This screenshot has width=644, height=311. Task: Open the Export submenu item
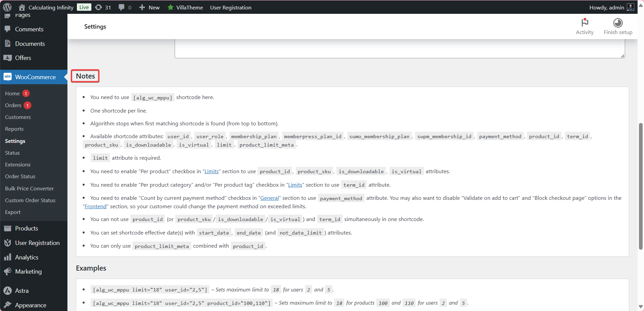(x=13, y=212)
